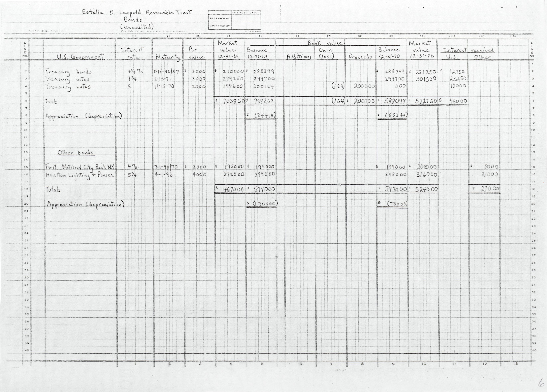This screenshot has height=392, width=547.
Task: Click the 'Prepared by' initials box
Action: pyautogui.click(x=239, y=18)
